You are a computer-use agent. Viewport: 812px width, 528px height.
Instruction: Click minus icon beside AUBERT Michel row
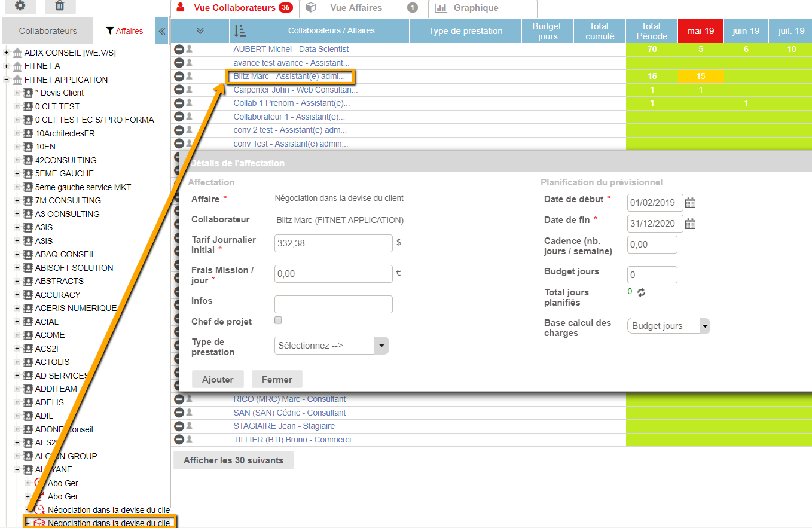[179, 49]
